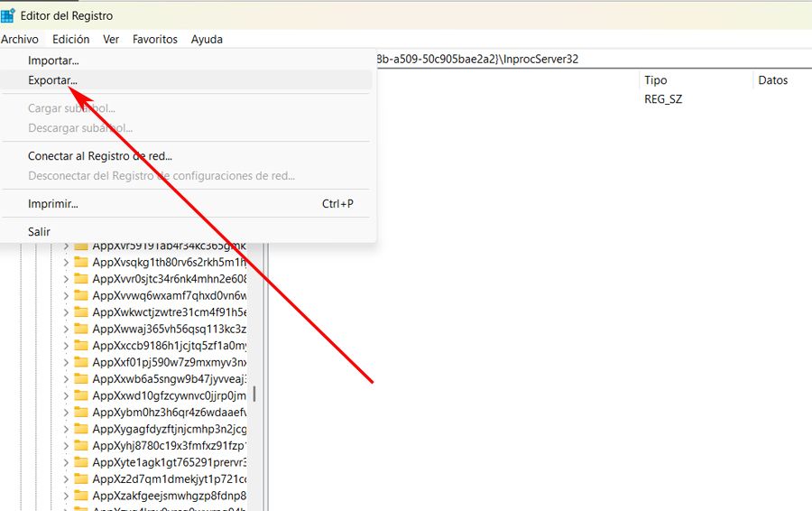The height and width of the screenshot is (511, 812).
Task: Select Importar in the Archivo menu
Action: (x=53, y=60)
